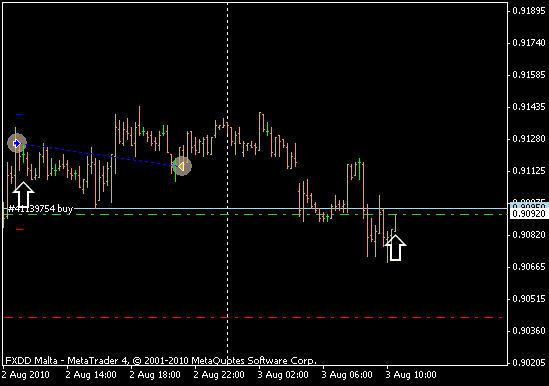Click price axis label 0.91585
The height and width of the screenshot is (386, 549).
coord(529,75)
